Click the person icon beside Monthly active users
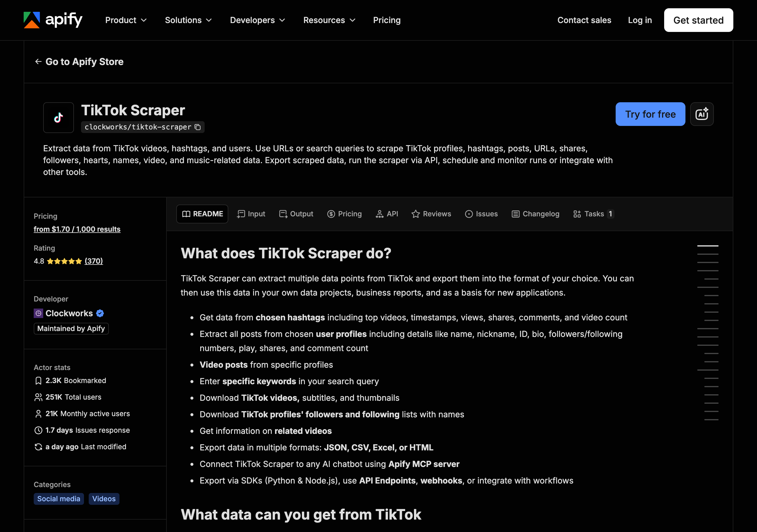 click(x=38, y=414)
